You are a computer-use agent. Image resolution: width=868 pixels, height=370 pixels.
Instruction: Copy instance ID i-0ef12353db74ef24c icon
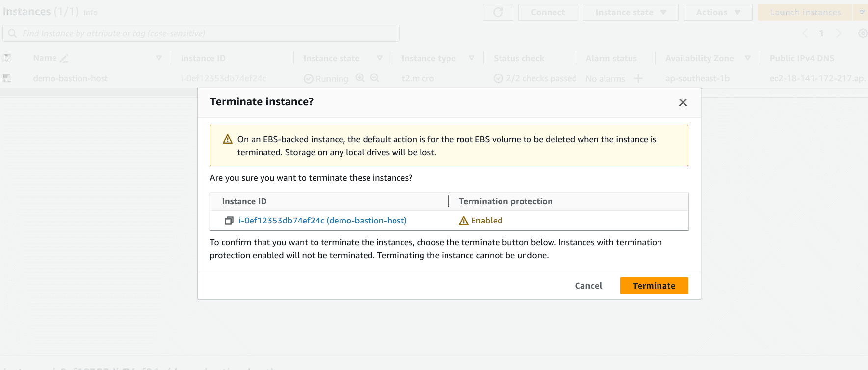pyautogui.click(x=229, y=221)
